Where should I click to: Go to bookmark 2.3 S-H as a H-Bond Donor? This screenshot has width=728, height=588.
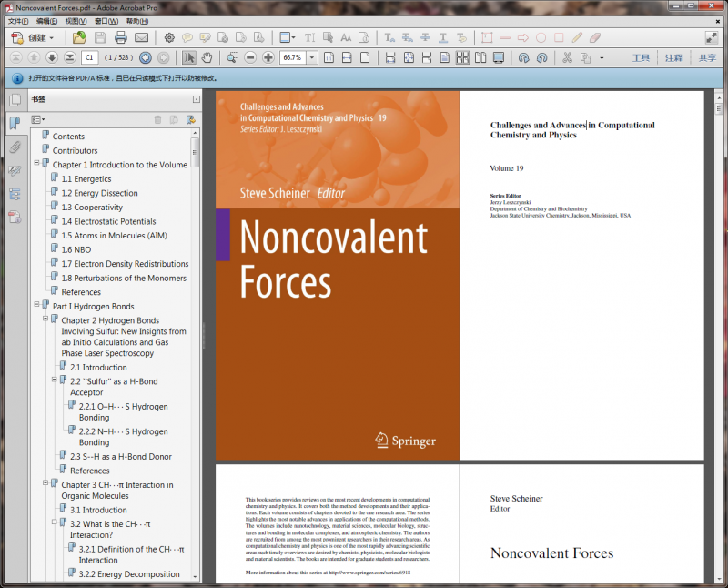[x=121, y=457]
